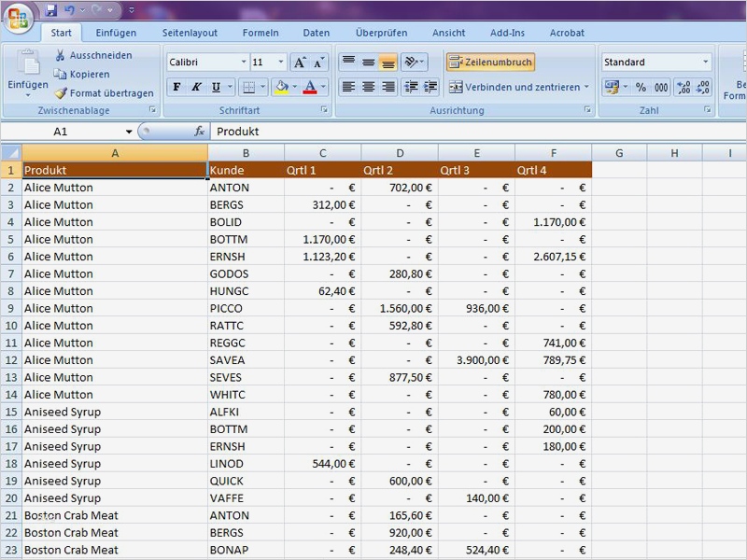Click the Ausschneiden scissors icon

[61, 56]
